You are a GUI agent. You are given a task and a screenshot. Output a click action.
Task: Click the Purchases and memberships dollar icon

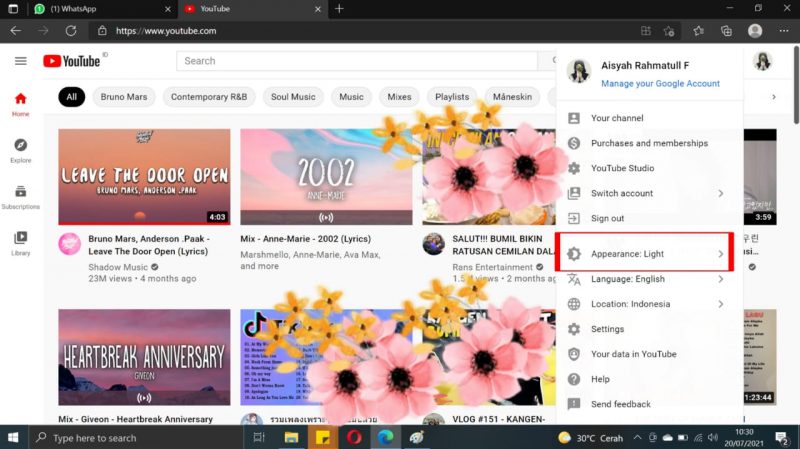pos(574,143)
